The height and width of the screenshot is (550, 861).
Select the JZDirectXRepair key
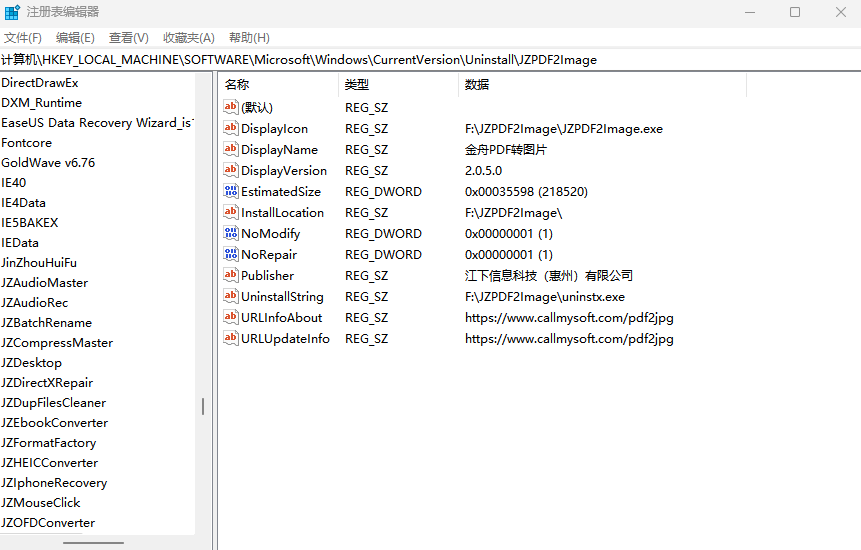[47, 383]
